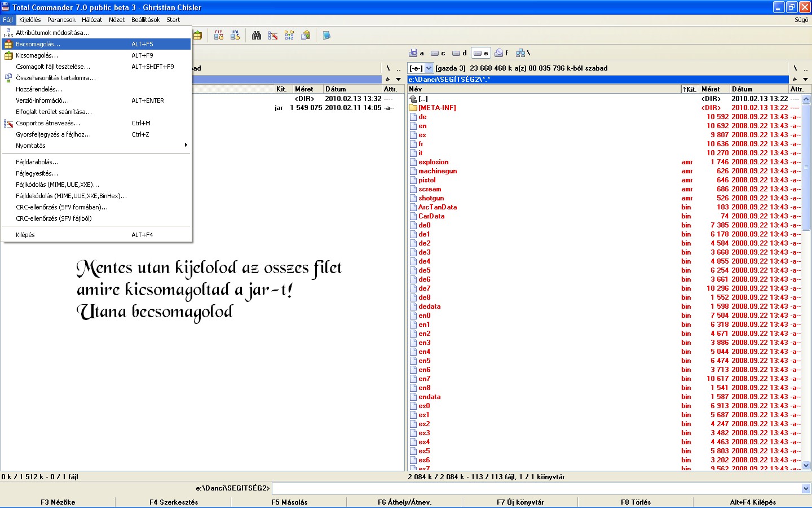Switch to floppy drive a
The width and height of the screenshot is (812, 508).
click(x=417, y=53)
